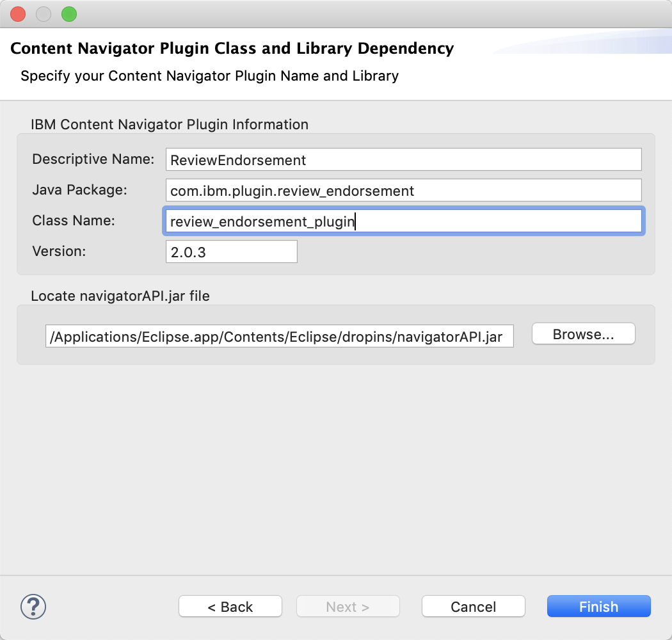The height and width of the screenshot is (640, 672).
Task: Click the Version field showing 2.0.3
Action: (x=230, y=251)
